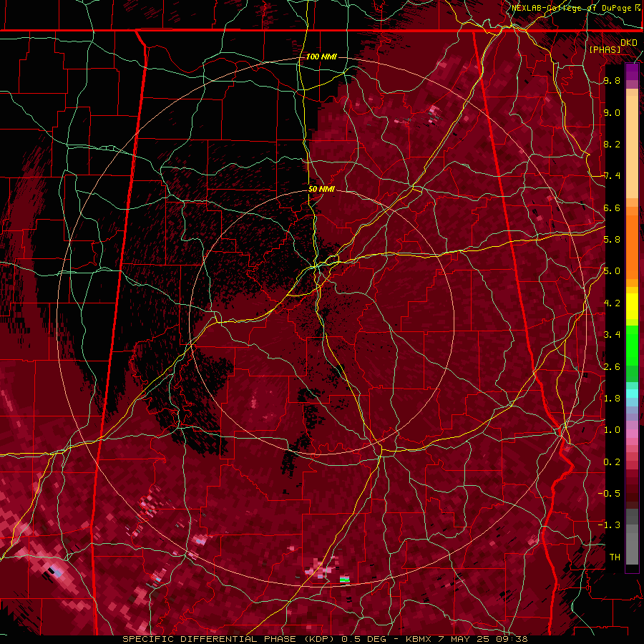
Task: Click the bright green swatch in the color bar
Action: (632, 345)
